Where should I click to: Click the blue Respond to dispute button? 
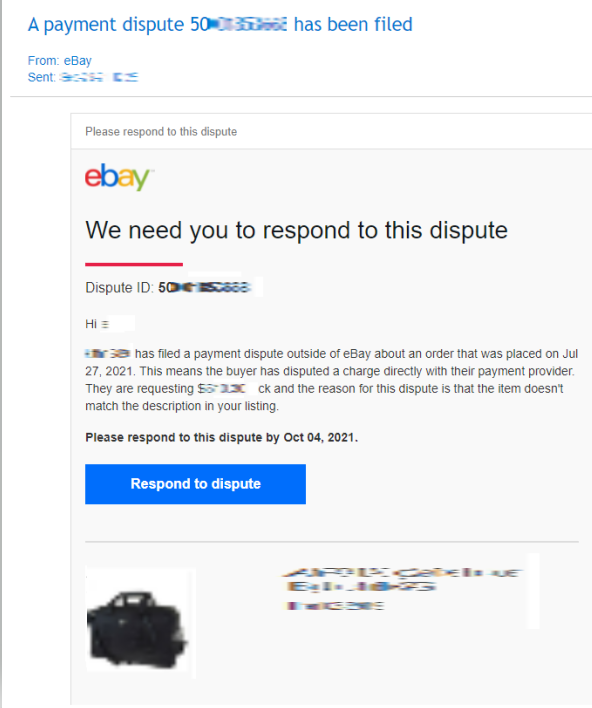tap(195, 484)
